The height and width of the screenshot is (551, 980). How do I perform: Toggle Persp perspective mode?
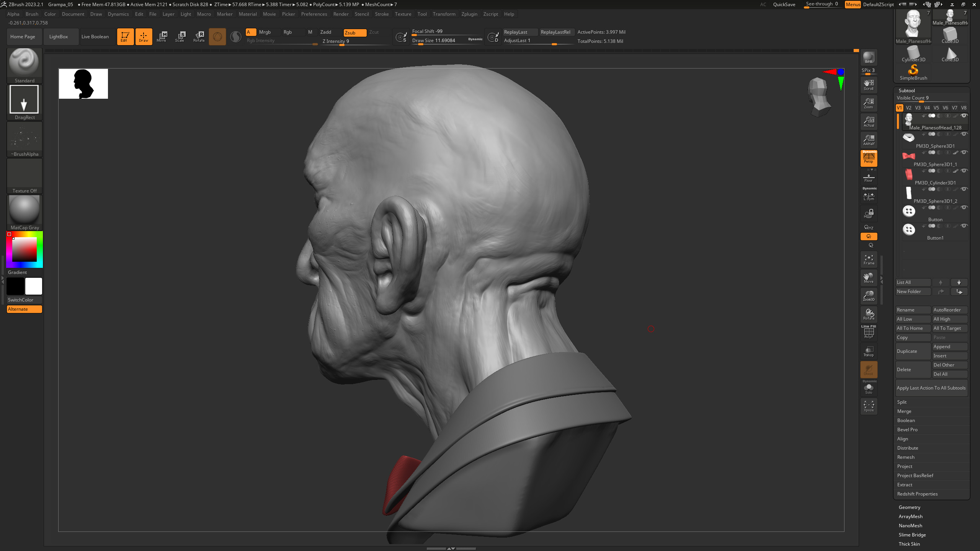869,158
